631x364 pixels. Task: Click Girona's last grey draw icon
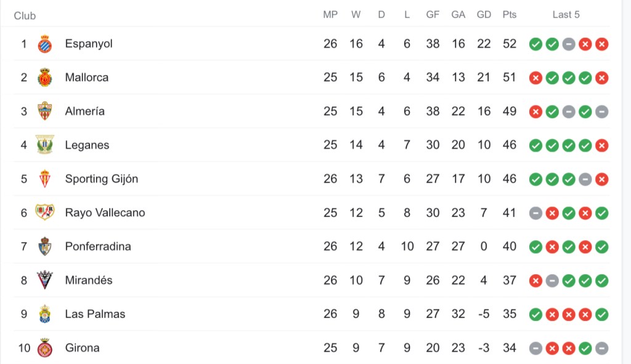click(602, 348)
